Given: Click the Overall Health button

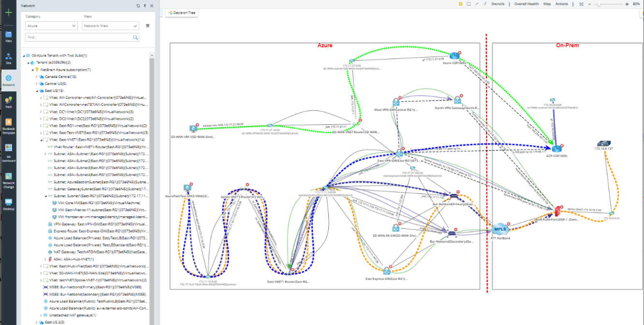Looking at the screenshot, I should (x=526, y=4).
